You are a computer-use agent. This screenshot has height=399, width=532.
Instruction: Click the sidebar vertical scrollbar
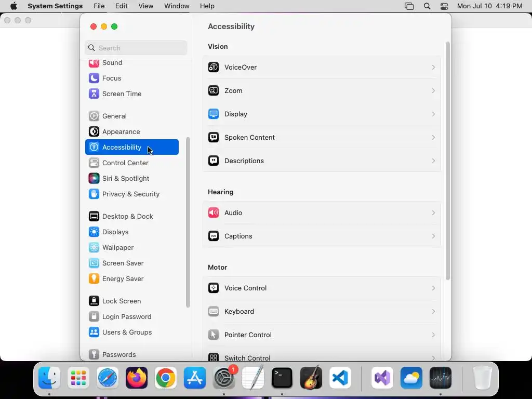coord(188,222)
